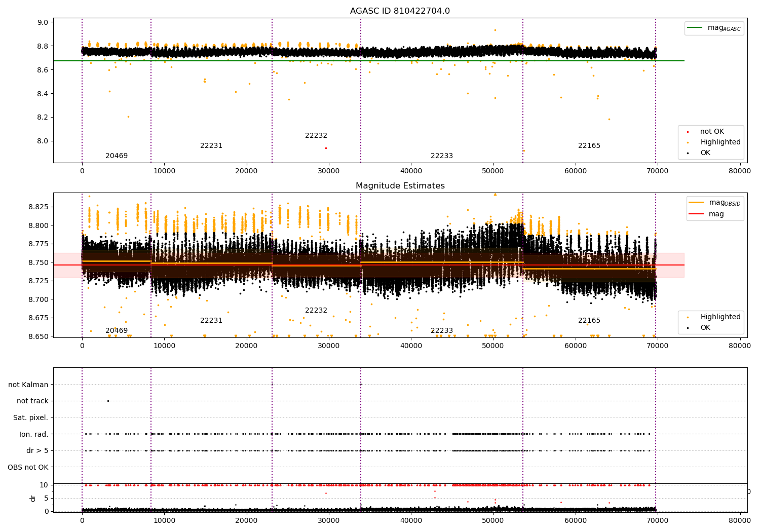Select y-axis tick 8.650 on middle plot
The width and height of the screenshot is (760, 532).
[x=39, y=336]
